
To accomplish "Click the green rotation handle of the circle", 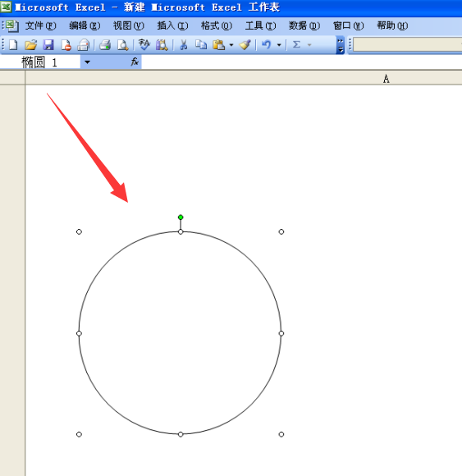I will [x=181, y=217].
